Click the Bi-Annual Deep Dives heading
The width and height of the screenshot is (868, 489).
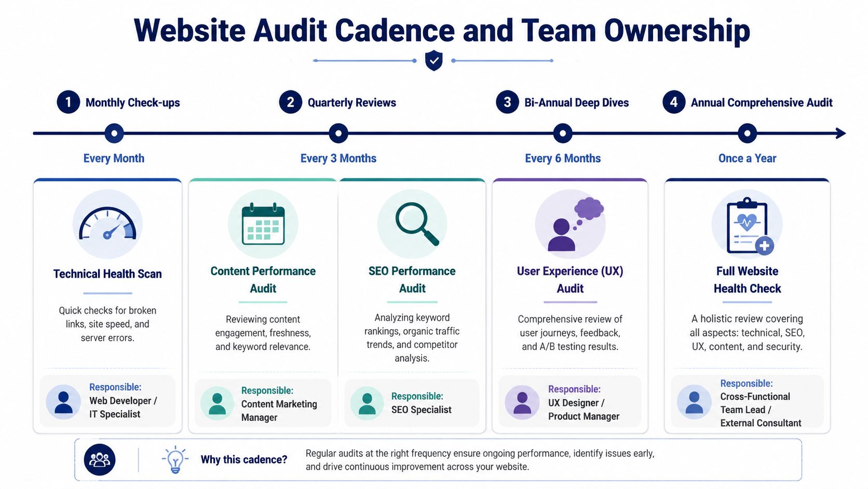577,102
